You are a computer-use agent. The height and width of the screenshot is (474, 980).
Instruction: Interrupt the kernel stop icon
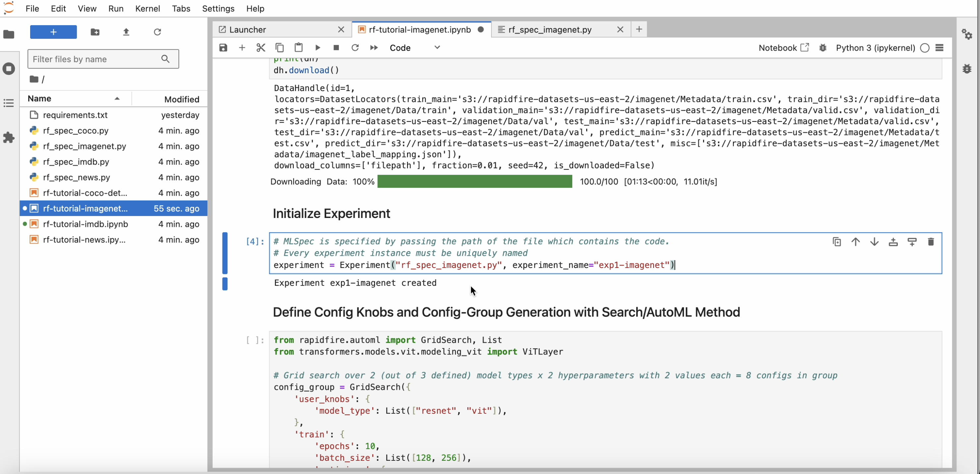(336, 48)
